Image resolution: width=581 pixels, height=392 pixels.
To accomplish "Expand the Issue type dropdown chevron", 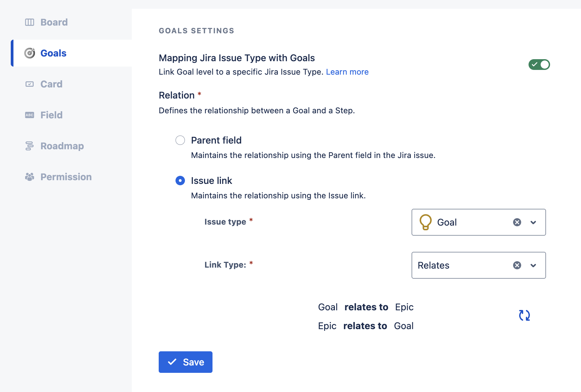I will [533, 222].
